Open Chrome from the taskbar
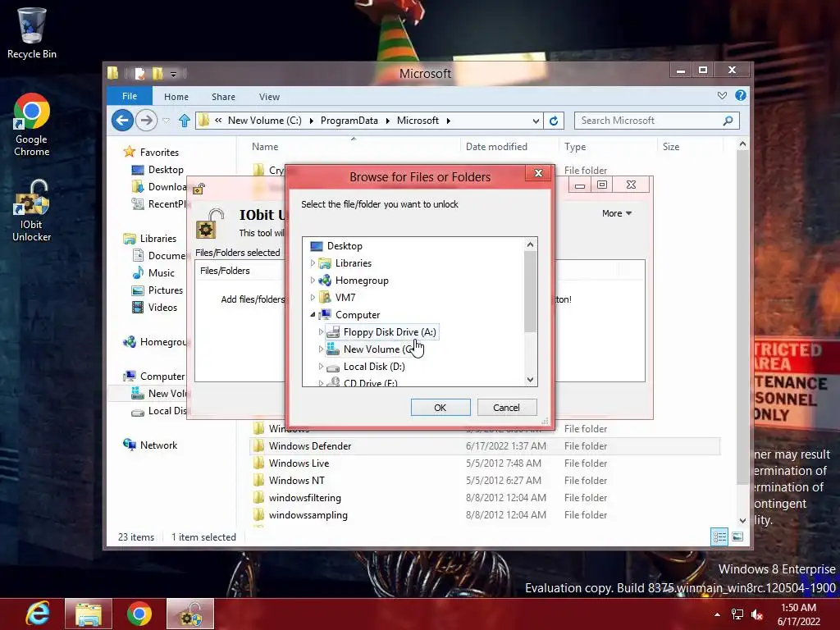The width and height of the screenshot is (840, 630). 139,614
